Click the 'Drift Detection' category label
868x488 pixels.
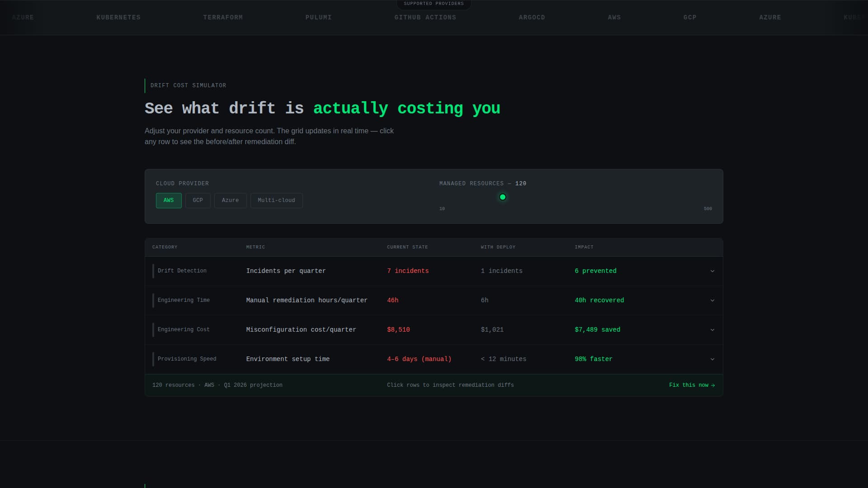coord(182,271)
